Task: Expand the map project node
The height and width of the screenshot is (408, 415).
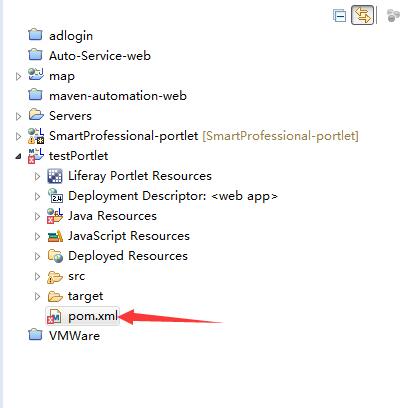Action: [18, 76]
